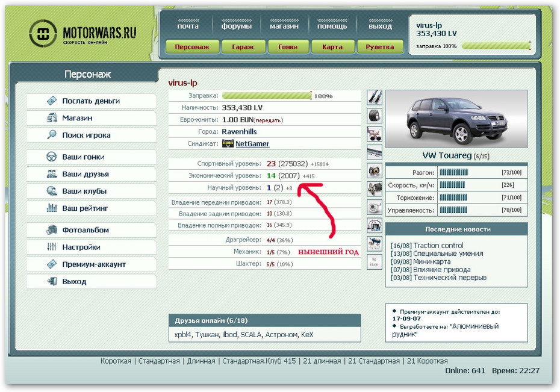Click the Настройки sliders icon
Viewport: 560px width, 392px height.
pos(52,247)
